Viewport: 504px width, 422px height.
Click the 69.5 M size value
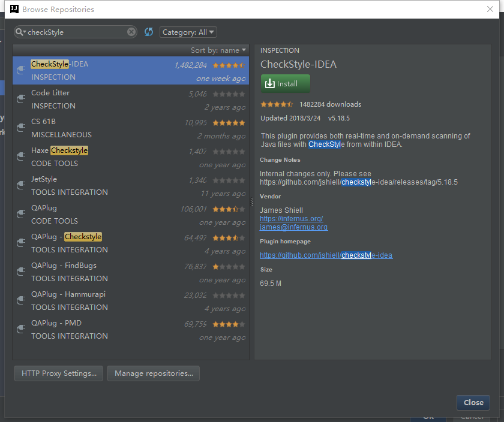tap(271, 284)
